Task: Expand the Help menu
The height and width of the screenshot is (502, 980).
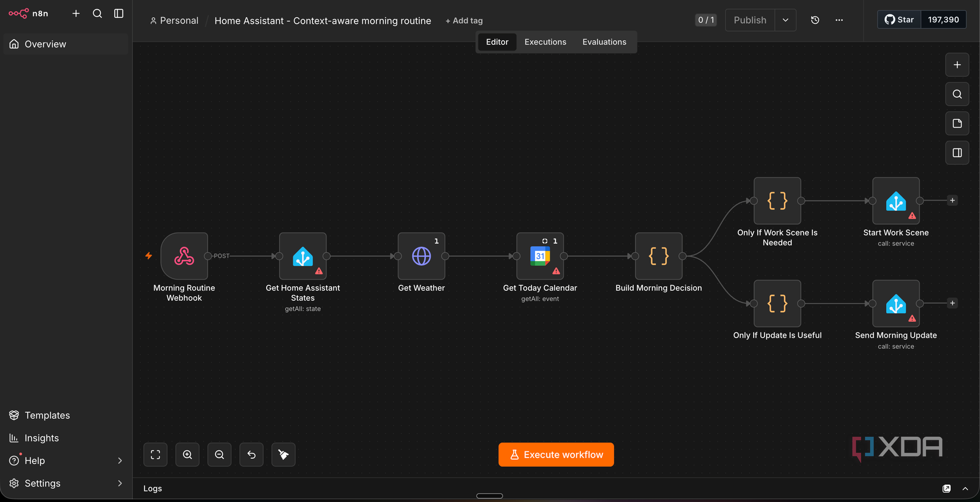Action: (65, 460)
